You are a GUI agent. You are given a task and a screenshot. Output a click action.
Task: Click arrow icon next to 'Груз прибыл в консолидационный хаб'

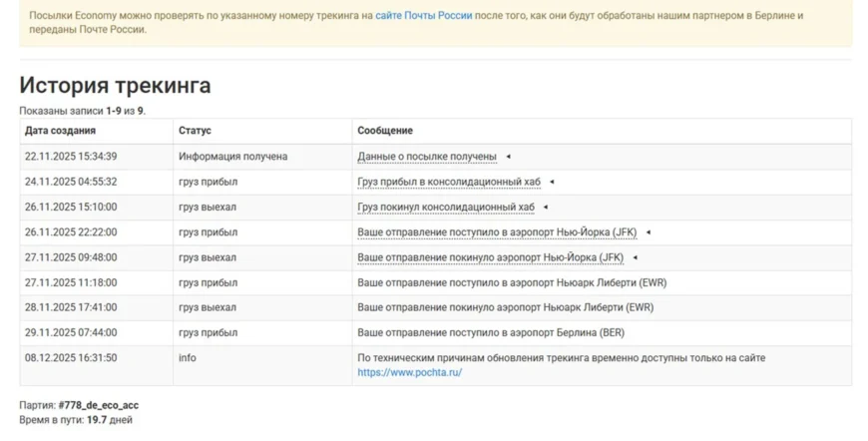point(552,182)
